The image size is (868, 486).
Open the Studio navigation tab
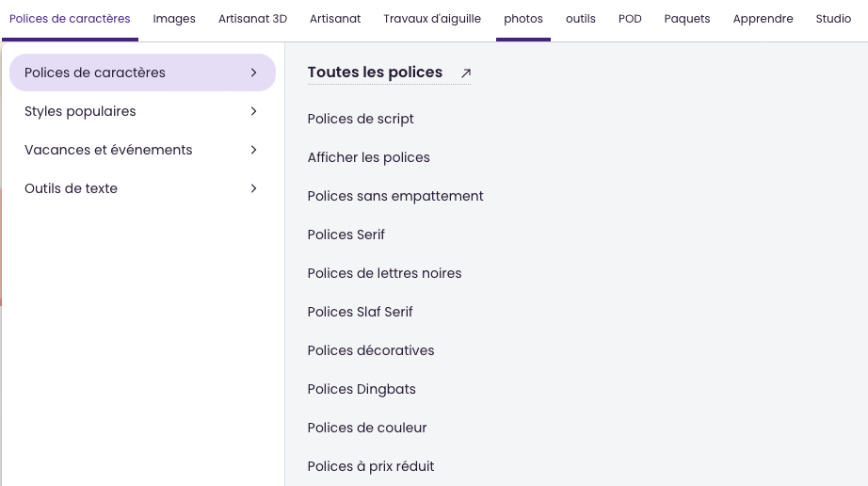833,19
